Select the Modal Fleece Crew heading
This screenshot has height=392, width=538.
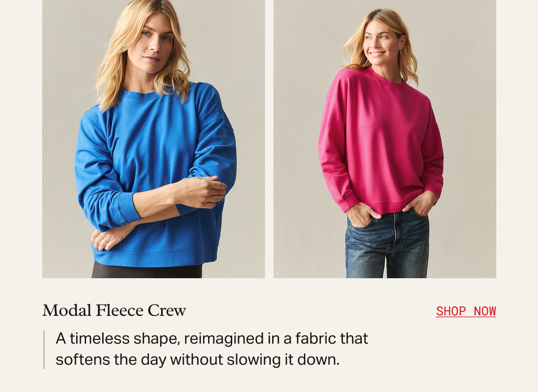pyautogui.click(x=114, y=310)
